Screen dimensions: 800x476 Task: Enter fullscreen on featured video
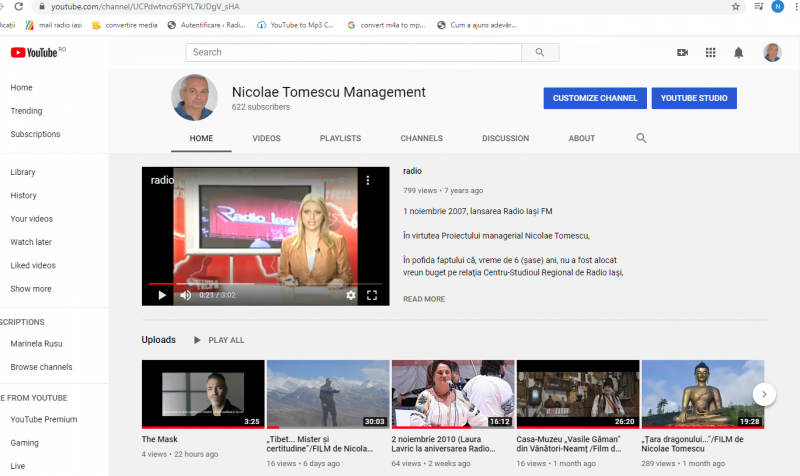[372, 295]
